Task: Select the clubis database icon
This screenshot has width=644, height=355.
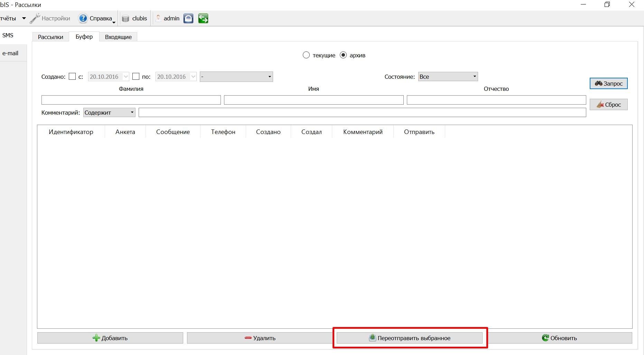Action: point(125,19)
